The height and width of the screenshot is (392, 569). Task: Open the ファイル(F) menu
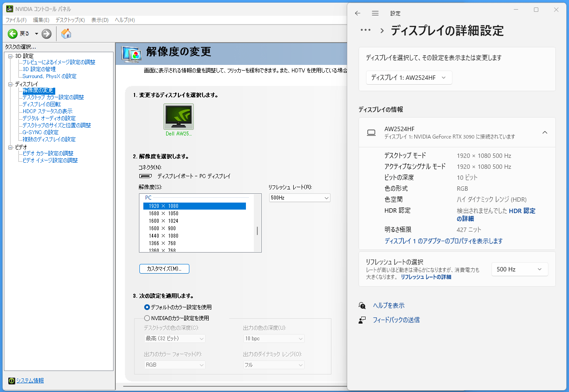tap(16, 20)
